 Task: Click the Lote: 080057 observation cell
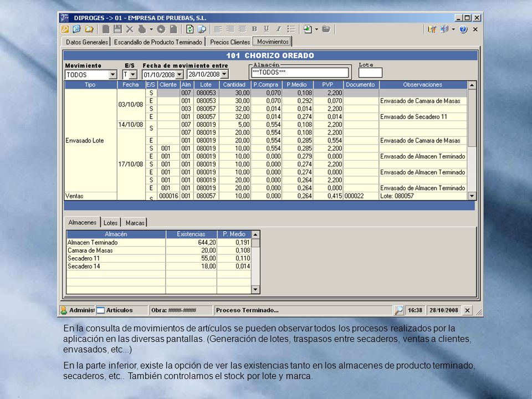(423, 196)
